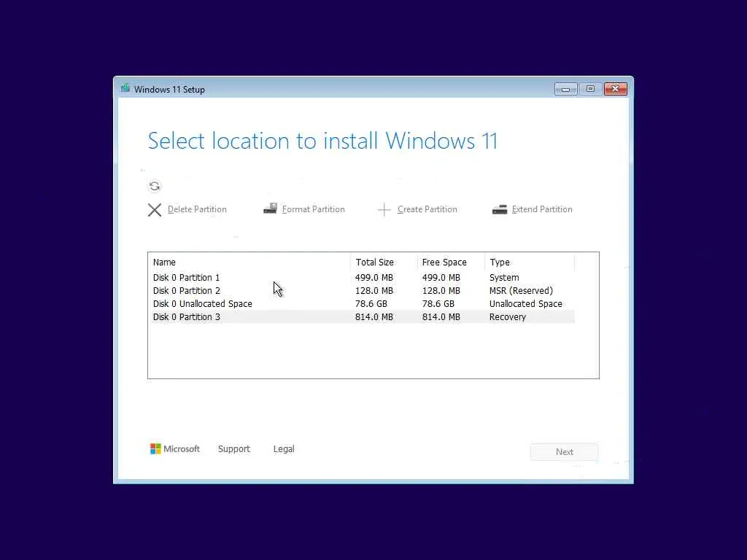Screen dimensions: 747x560
Task: Click the 128.0 MB total size cell
Action: pyautogui.click(x=374, y=290)
